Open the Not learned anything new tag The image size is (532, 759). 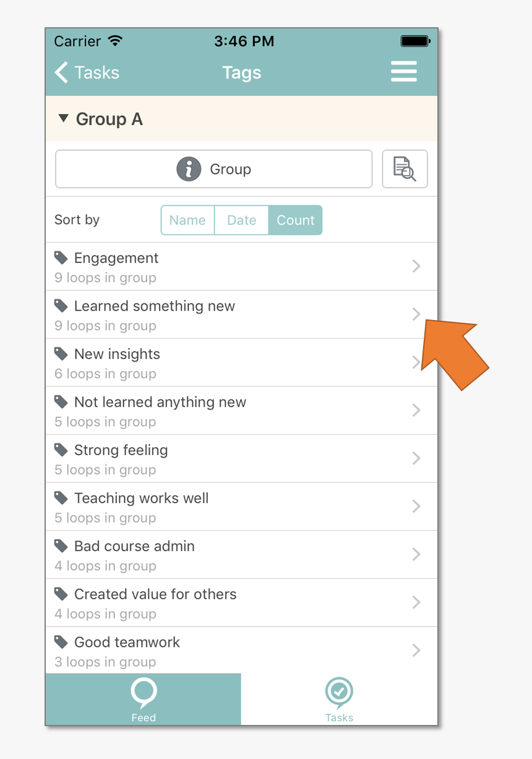tap(160, 402)
